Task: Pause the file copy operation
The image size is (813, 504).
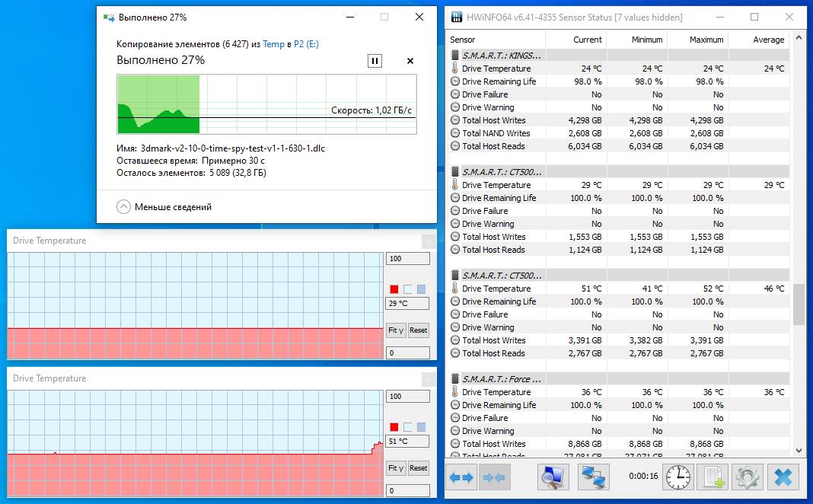Action: point(375,60)
